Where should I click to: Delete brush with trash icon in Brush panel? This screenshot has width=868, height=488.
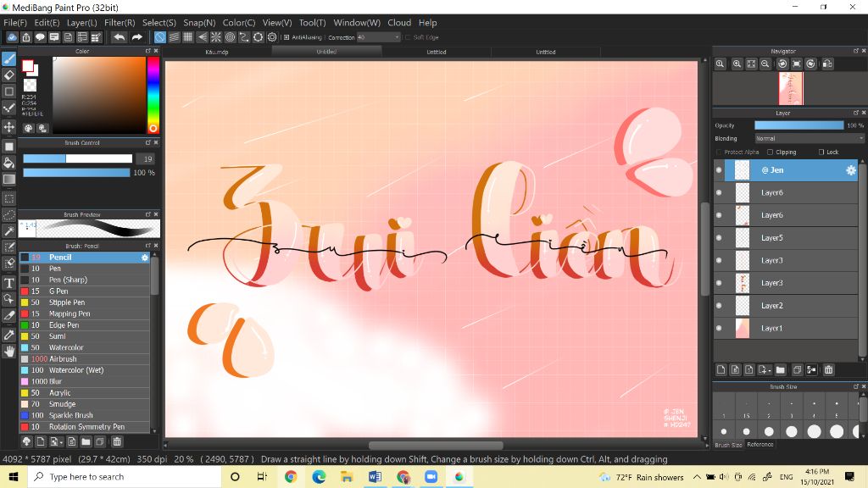tap(117, 441)
